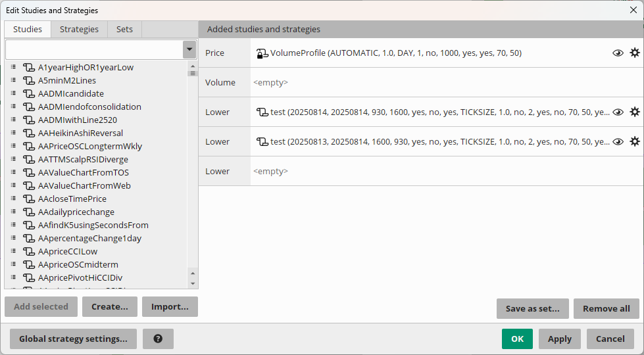Toggle eye icon for test 20250813 study
This screenshot has height=355, width=644.
point(618,142)
